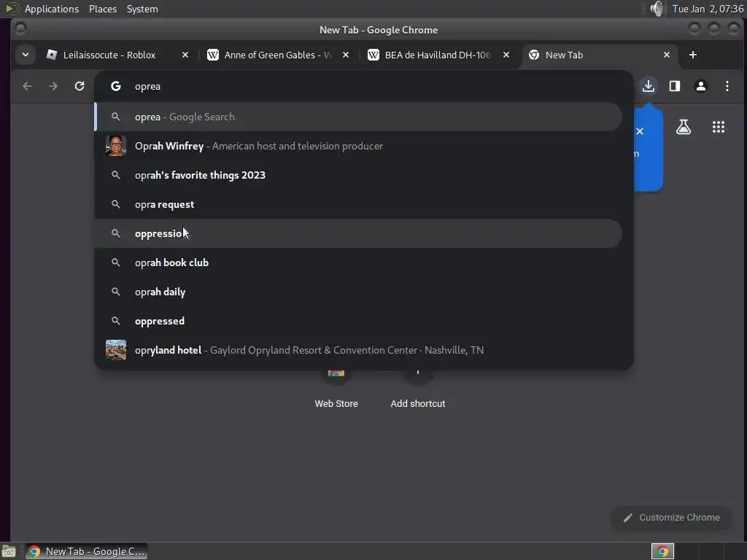747x560 pixels.
Task: Click the volume speaker icon
Action: tap(657, 9)
